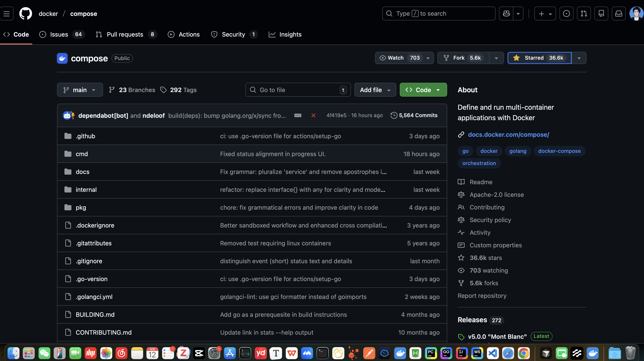644x361 pixels.
Task: Open the issues icon in header
Action: pos(566,13)
